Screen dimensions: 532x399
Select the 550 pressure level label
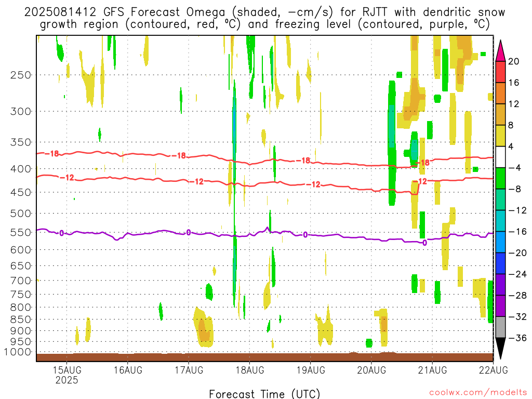(21, 232)
